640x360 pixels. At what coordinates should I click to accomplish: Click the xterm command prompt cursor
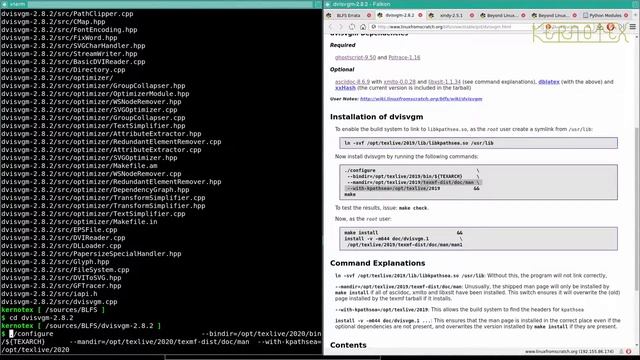(x=11, y=334)
